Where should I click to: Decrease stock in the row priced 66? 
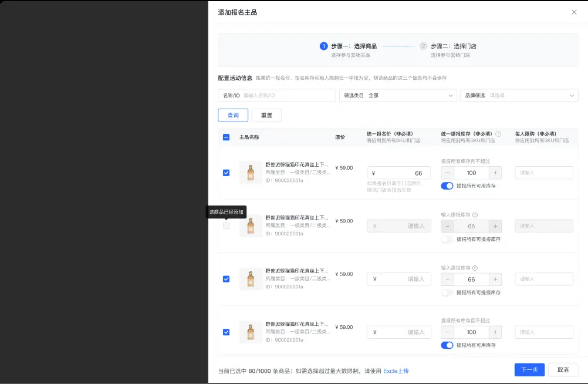pos(447,173)
